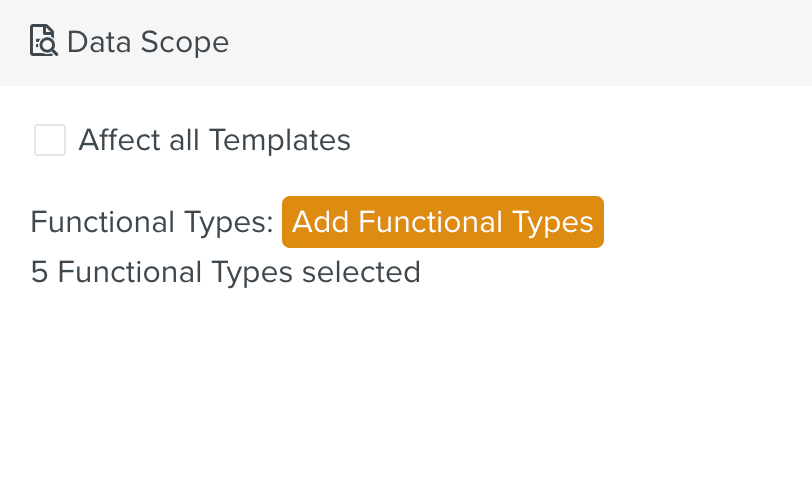This screenshot has width=812, height=488.
Task: Select the magnifier page icon in header
Action: click(44, 42)
